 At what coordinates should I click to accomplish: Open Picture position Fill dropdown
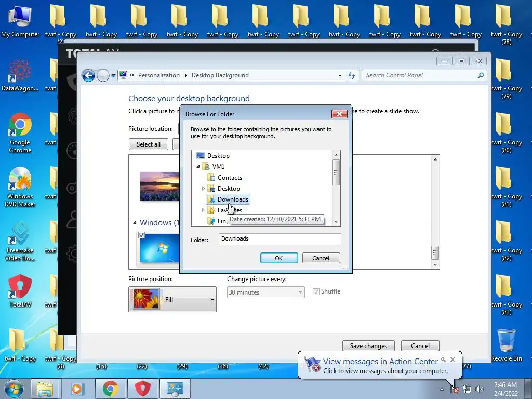pyautogui.click(x=172, y=299)
